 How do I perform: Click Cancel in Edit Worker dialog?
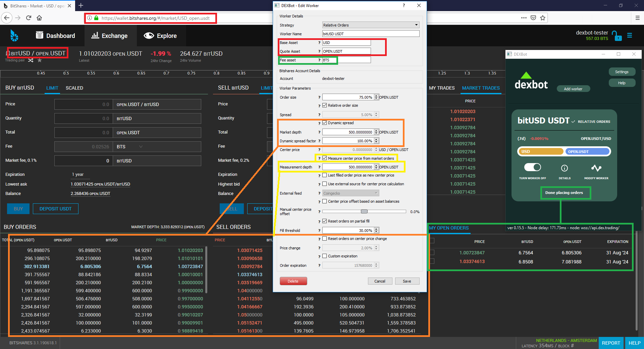[x=380, y=281]
